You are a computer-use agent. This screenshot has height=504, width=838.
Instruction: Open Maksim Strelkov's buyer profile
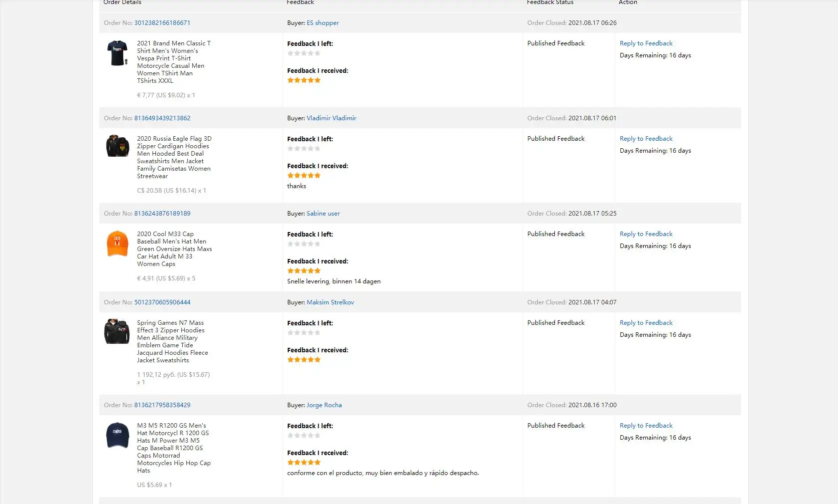coord(330,302)
